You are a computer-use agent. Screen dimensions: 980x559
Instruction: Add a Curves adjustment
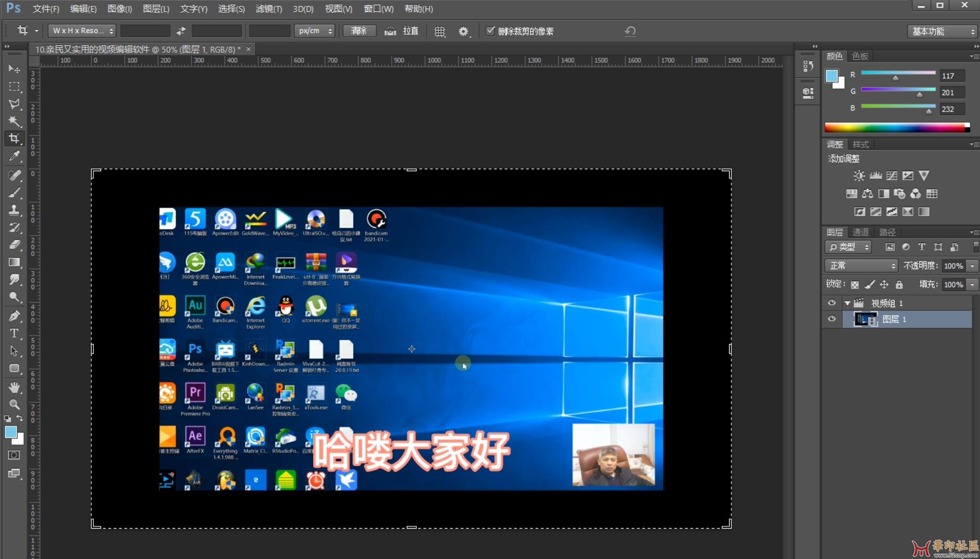[x=891, y=175]
